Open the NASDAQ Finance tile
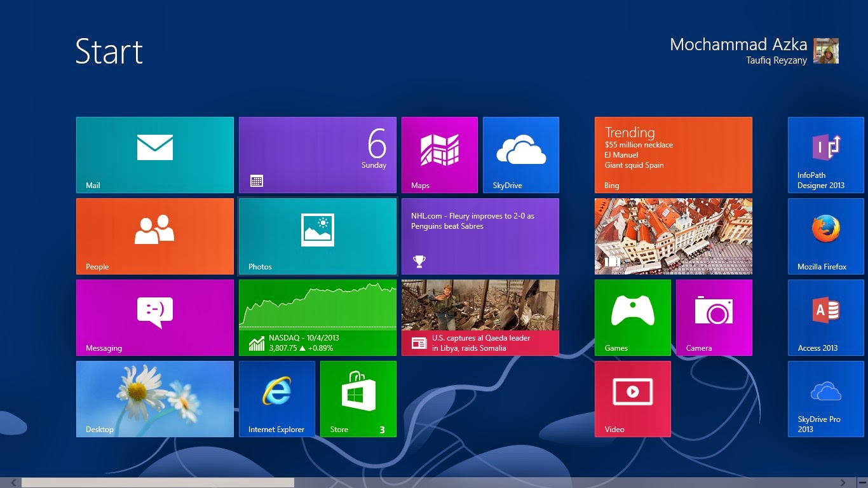Screen dimensions: 868x488 [318, 318]
